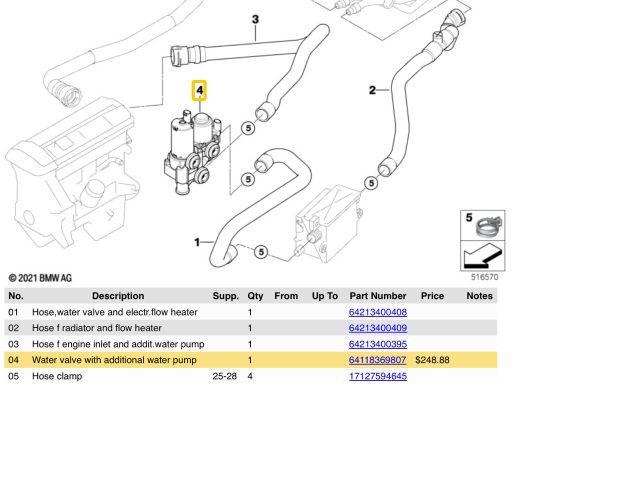Image resolution: width=640 pixels, height=480 pixels.
Task: Open the water valve part link 64118369807
Action: pyautogui.click(x=377, y=360)
